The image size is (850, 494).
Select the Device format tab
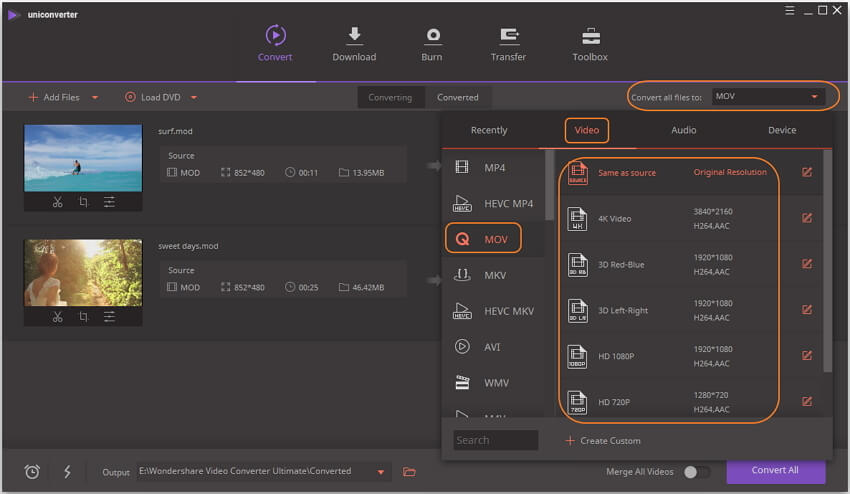tap(782, 130)
